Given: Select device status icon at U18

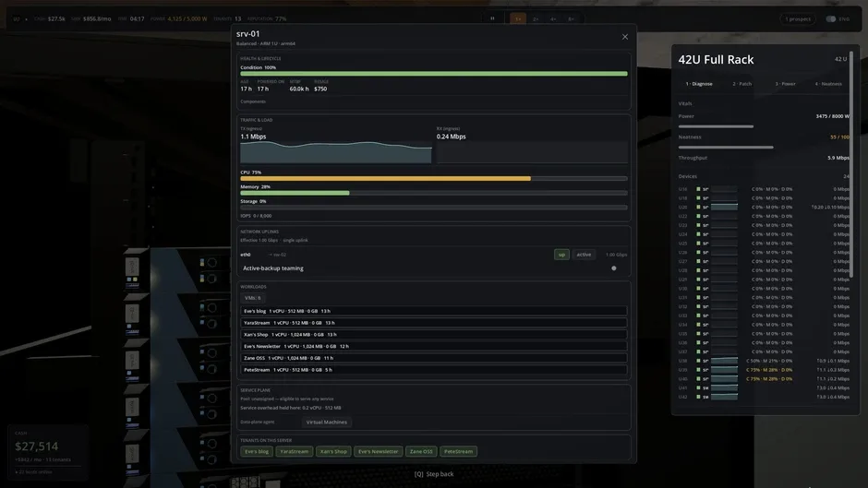Looking at the screenshot, I should click(698, 198).
